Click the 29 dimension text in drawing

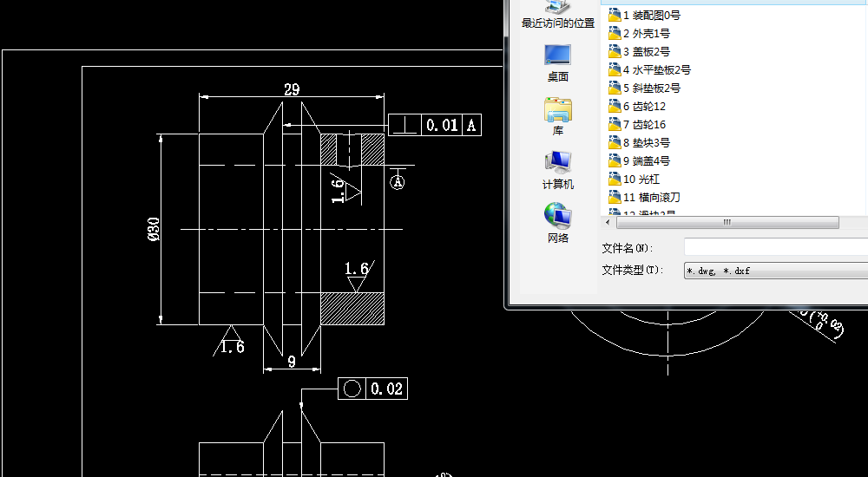pos(292,89)
